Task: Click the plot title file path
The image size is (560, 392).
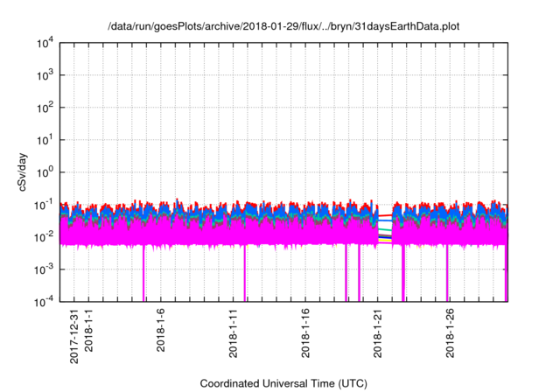Action: point(283,26)
